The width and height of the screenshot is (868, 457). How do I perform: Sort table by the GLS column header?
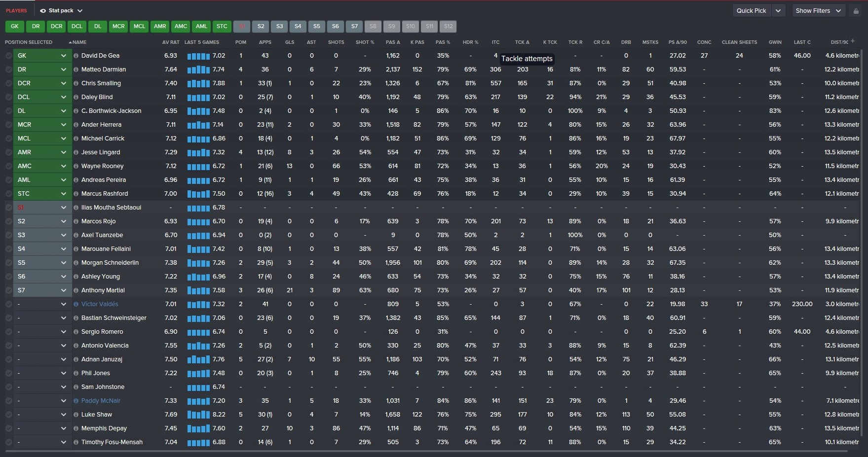pos(290,42)
